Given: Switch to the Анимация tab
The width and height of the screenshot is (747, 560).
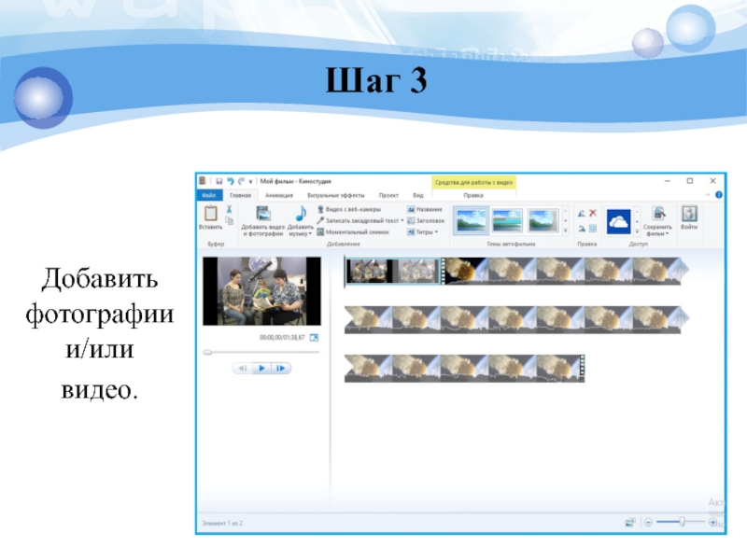Looking at the screenshot, I should coord(279,195).
